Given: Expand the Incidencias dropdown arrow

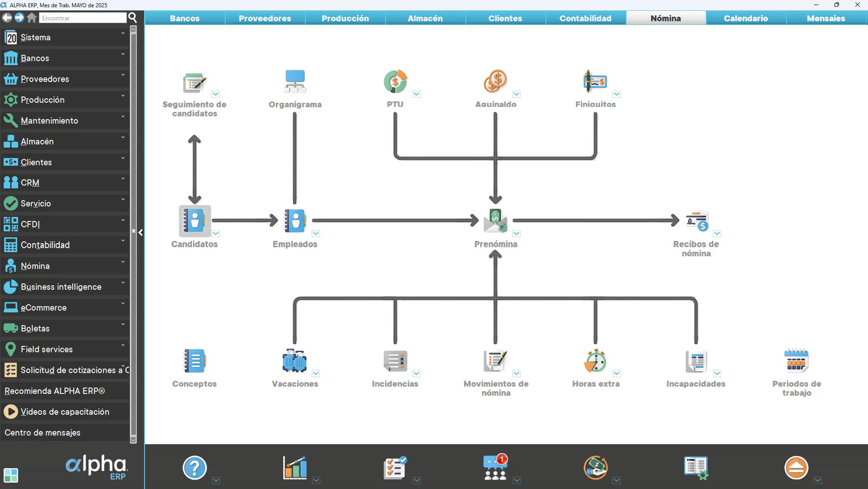Looking at the screenshot, I should click(416, 374).
